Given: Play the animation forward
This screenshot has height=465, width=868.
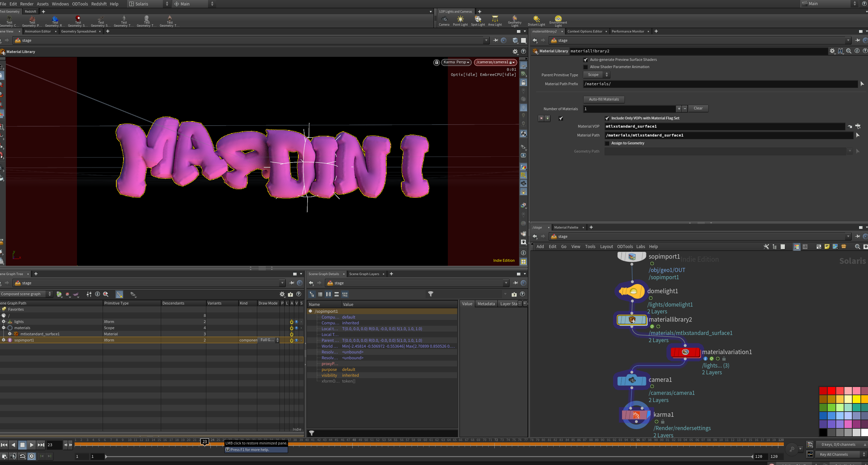Looking at the screenshot, I should [x=31, y=445].
